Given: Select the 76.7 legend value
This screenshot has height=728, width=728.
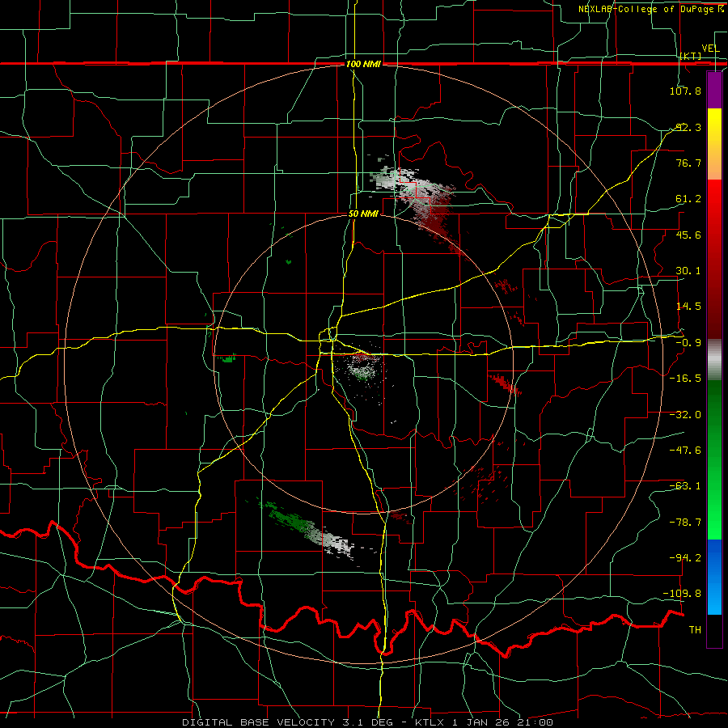Looking at the screenshot, I should coord(688,163).
